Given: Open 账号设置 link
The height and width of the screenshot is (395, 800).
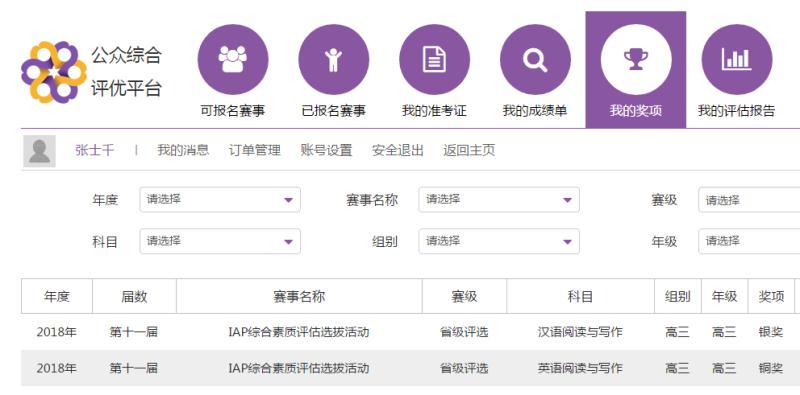Looking at the screenshot, I should click(x=327, y=151).
